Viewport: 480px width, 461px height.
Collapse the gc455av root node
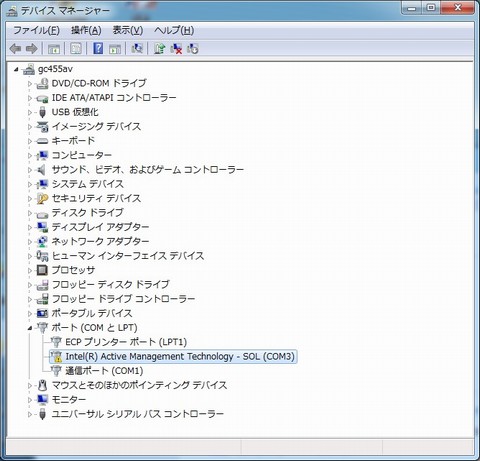[x=16, y=69]
